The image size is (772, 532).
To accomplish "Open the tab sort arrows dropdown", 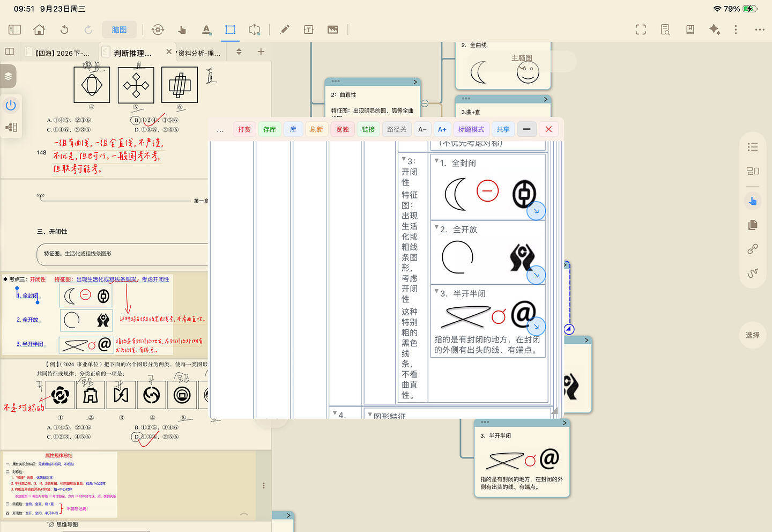I will (x=239, y=51).
